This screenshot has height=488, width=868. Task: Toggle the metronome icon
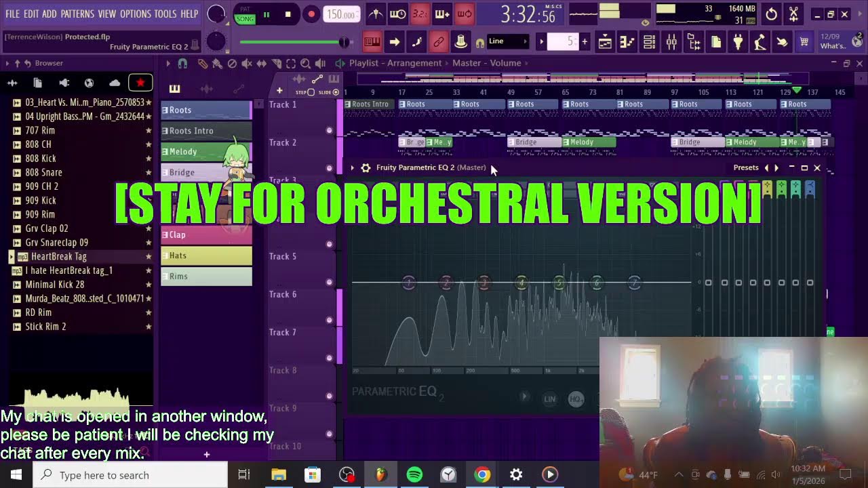[376, 14]
